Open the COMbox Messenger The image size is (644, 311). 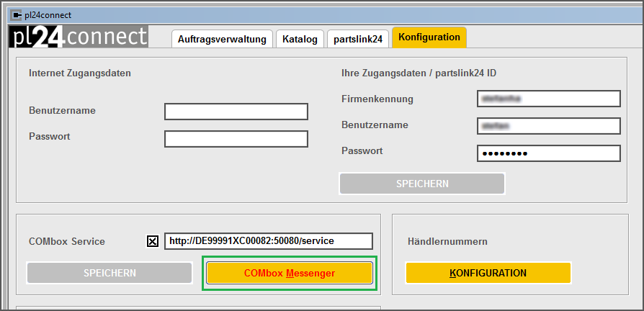click(x=290, y=273)
